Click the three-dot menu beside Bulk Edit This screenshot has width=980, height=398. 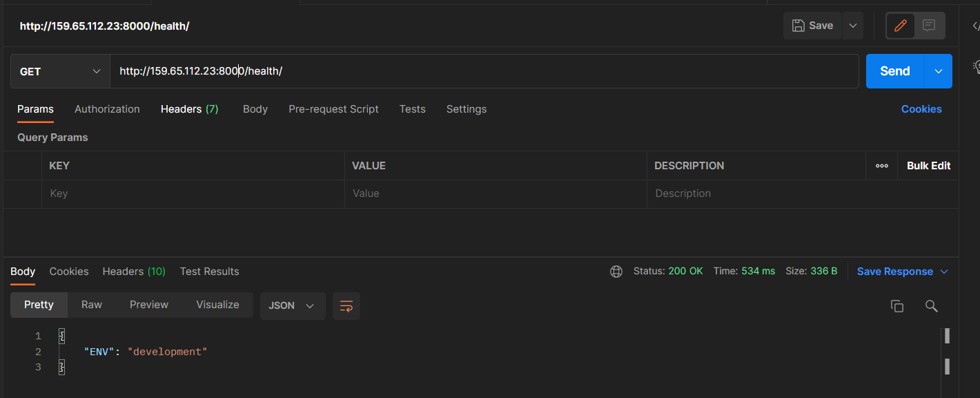(x=881, y=165)
